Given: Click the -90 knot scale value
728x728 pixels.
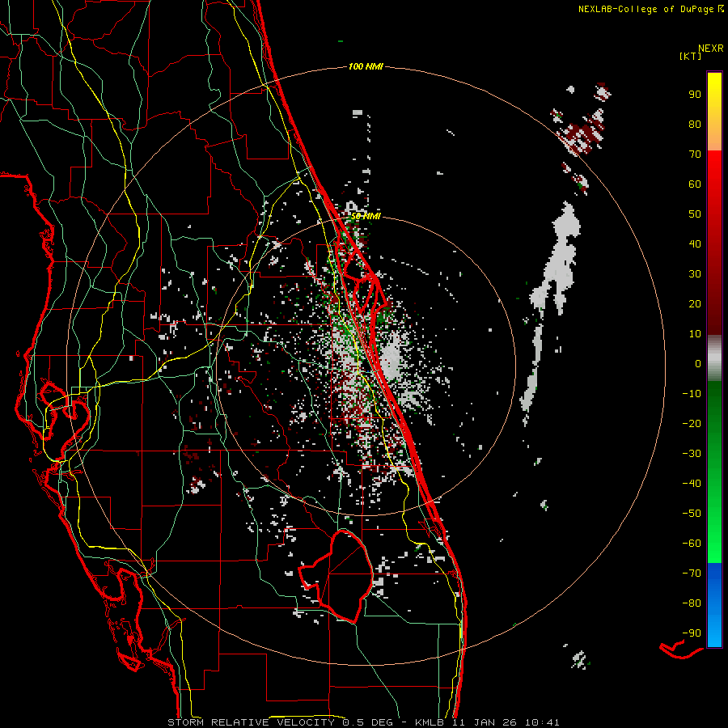Looking at the screenshot, I should pos(692,633).
